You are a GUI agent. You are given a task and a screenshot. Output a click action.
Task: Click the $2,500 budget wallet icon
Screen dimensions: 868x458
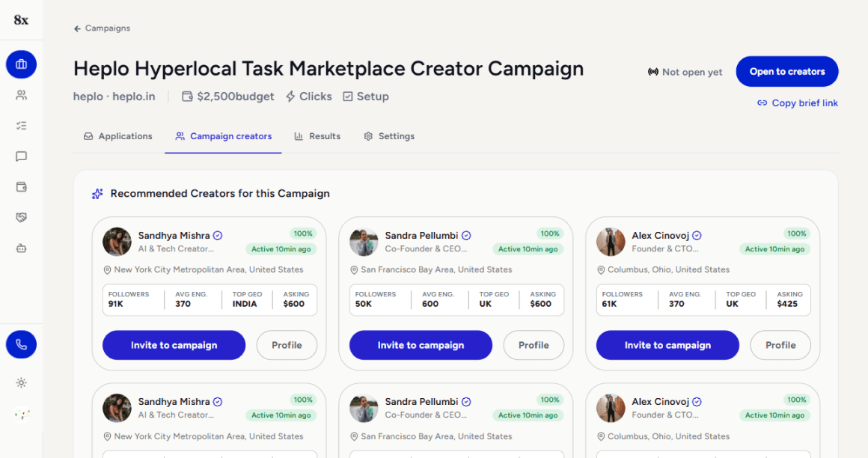click(x=187, y=97)
